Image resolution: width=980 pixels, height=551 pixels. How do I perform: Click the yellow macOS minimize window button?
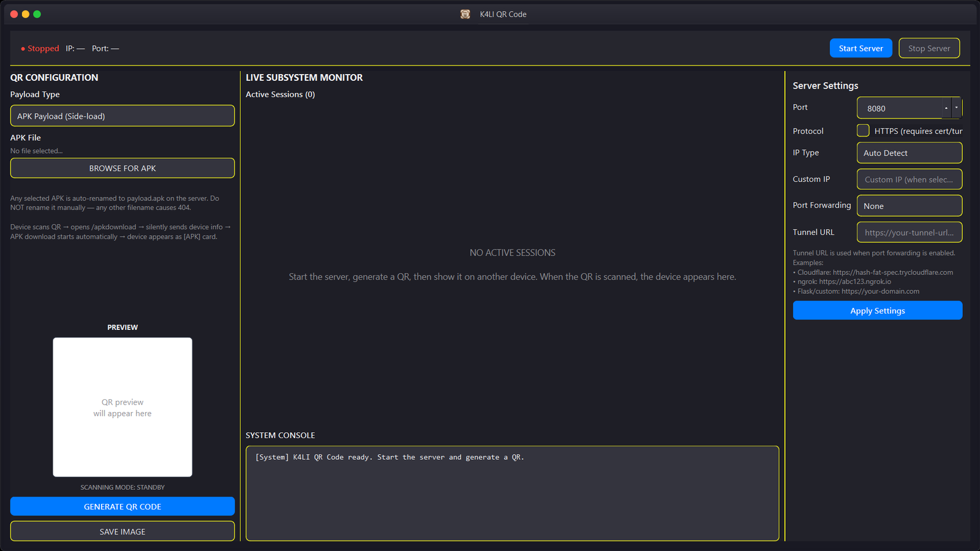25,14
